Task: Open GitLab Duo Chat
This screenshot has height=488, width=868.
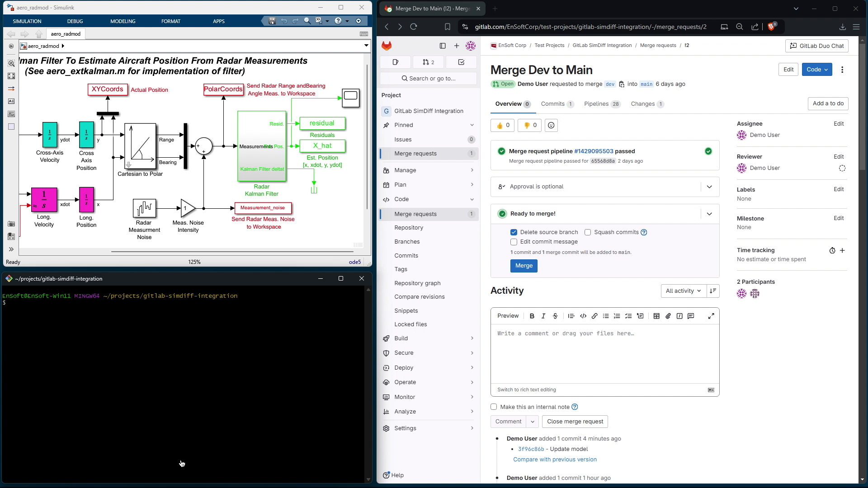Action: coord(817,46)
